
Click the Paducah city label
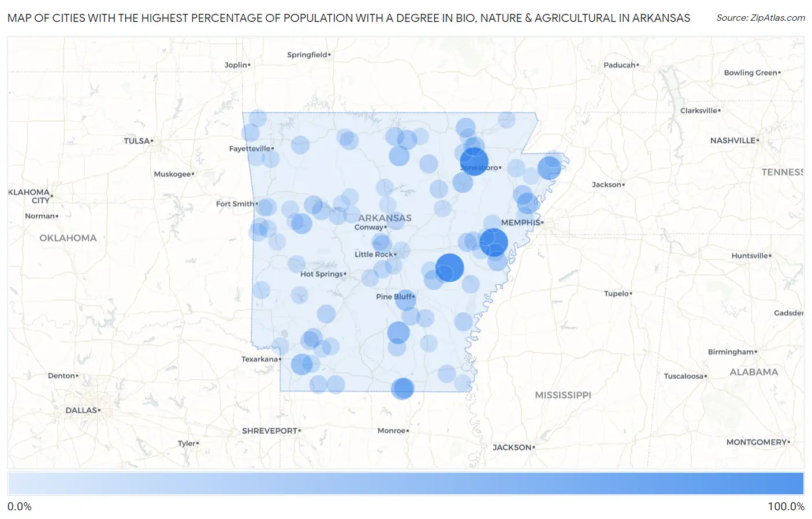(620, 65)
